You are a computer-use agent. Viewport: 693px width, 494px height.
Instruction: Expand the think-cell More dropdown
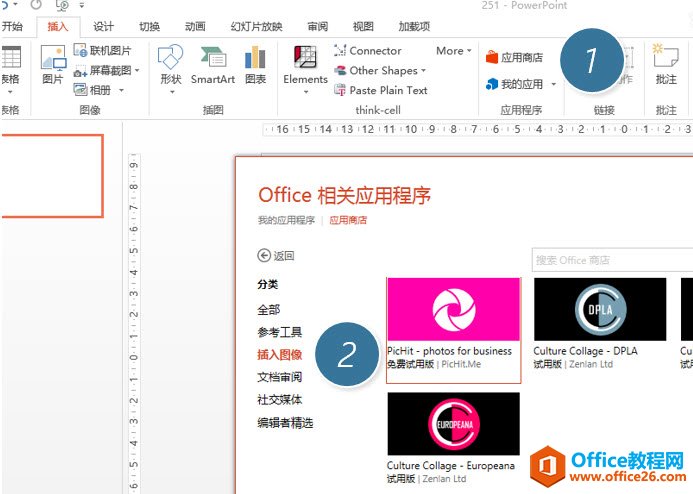(454, 51)
